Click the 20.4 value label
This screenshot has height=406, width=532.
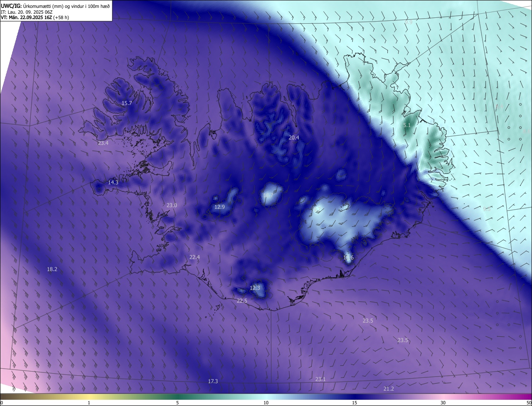[294, 137]
